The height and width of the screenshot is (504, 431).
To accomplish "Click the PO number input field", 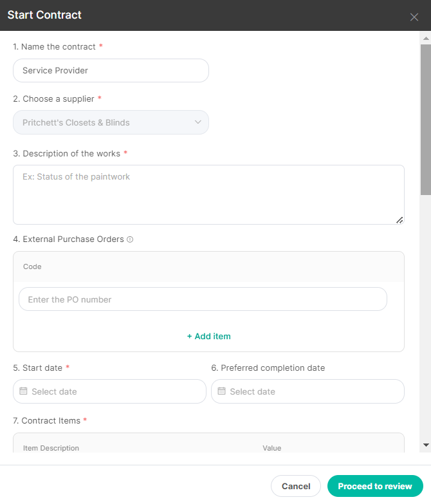I will pyautogui.click(x=203, y=299).
